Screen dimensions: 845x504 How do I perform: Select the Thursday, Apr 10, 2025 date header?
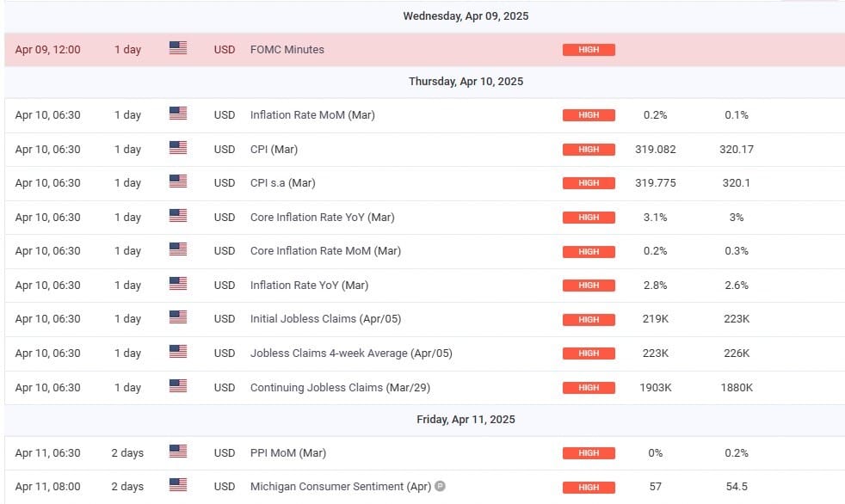coord(466,82)
